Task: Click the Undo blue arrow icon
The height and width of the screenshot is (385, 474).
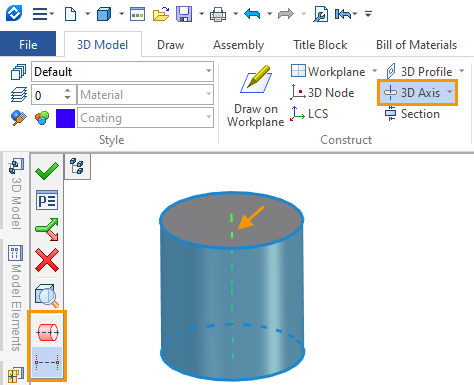Action: click(x=252, y=14)
